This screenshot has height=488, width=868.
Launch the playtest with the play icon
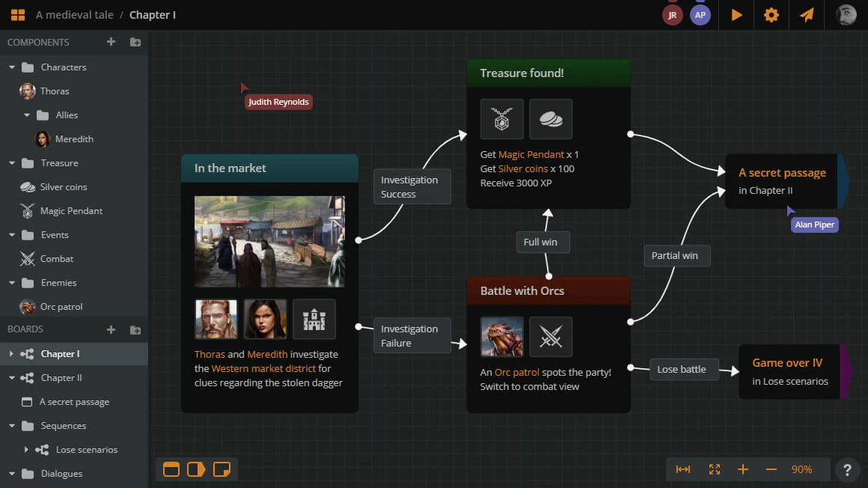[x=736, y=15]
